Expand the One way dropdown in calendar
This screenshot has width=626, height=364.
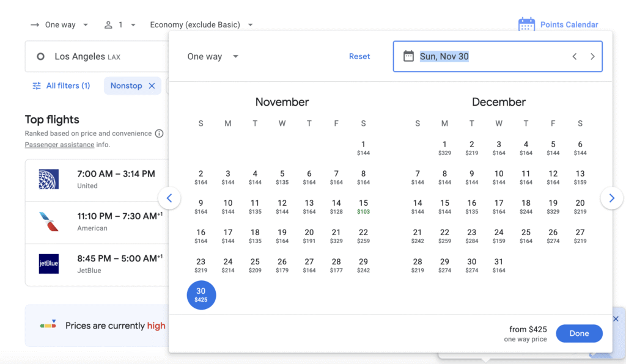213,57
